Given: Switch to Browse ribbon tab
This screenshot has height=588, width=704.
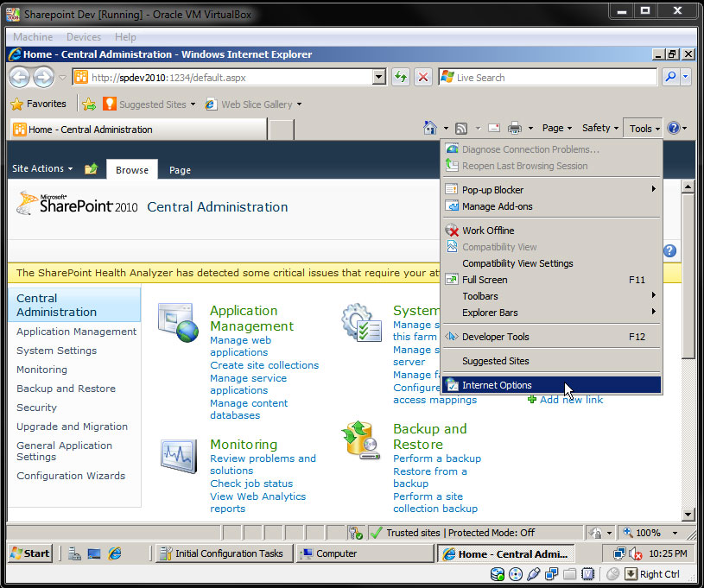Looking at the screenshot, I should pos(132,170).
